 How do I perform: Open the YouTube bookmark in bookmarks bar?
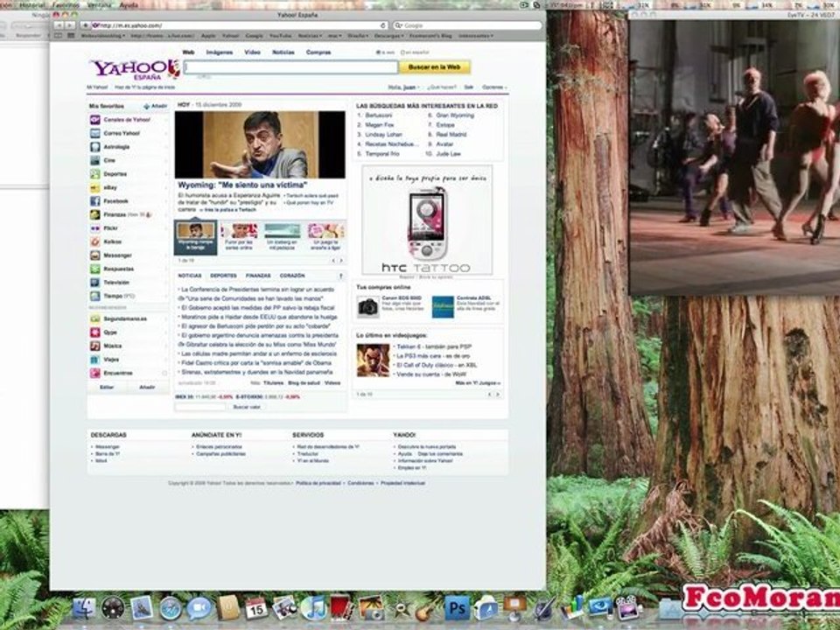point(280,36)
